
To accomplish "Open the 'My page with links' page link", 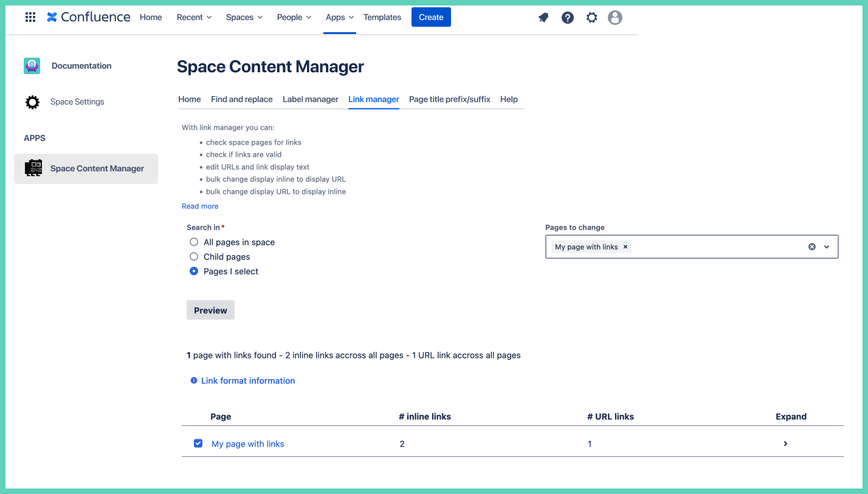I will pyautogui.click(x=248, y=444).
